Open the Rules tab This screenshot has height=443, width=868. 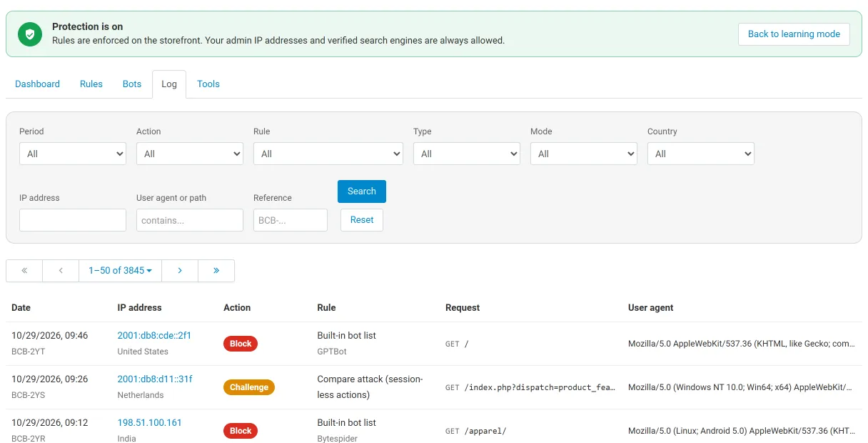point(91,84)
